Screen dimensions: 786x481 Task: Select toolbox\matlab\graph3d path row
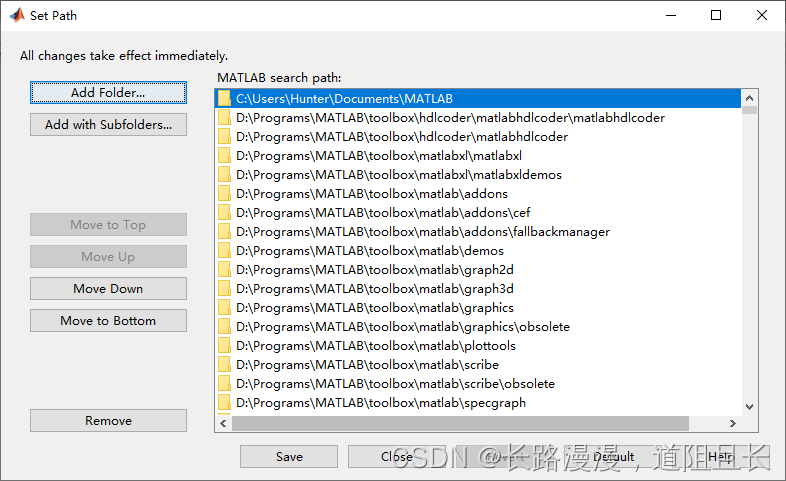coord(478,289)
